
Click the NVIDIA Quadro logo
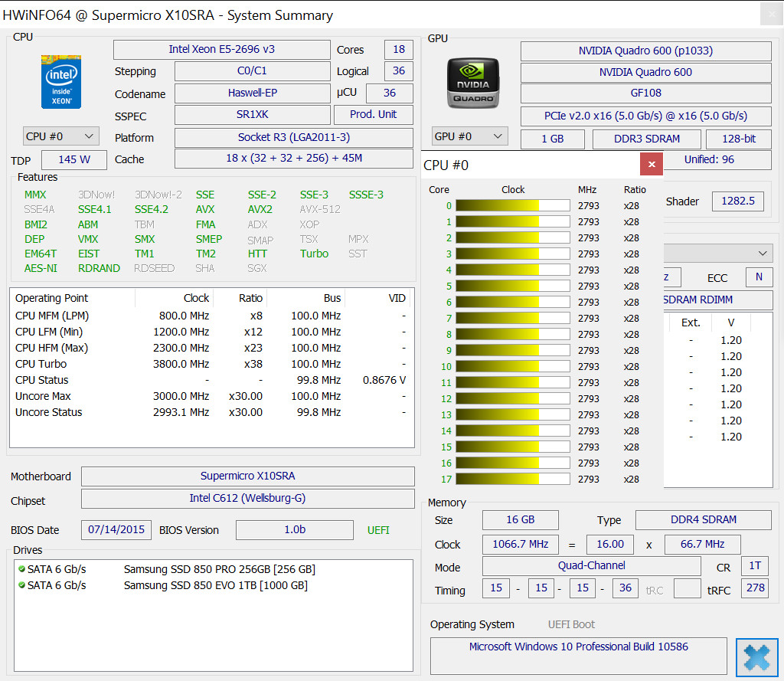click(472, 83)
